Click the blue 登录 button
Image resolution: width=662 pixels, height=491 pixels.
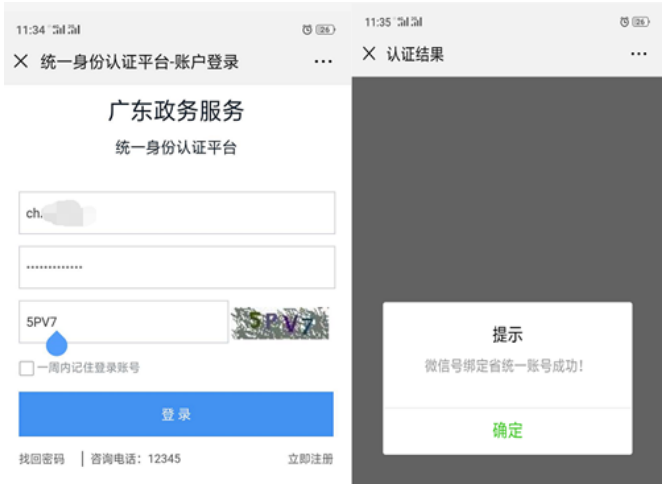(176, 414)
